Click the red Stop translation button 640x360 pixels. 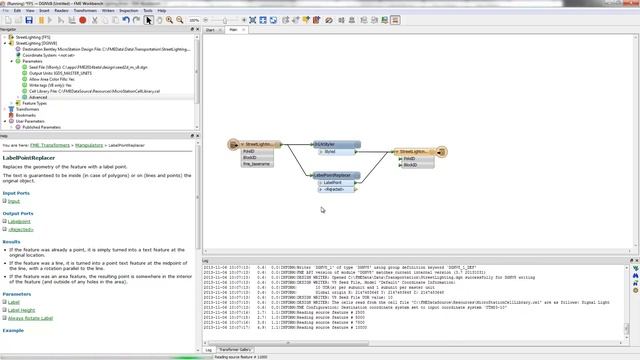(83, 20)
